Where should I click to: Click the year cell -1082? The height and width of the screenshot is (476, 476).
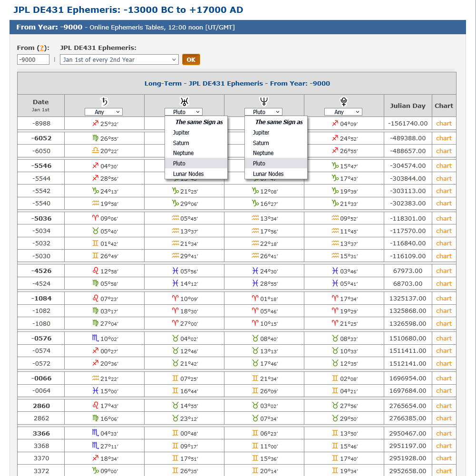41,311
